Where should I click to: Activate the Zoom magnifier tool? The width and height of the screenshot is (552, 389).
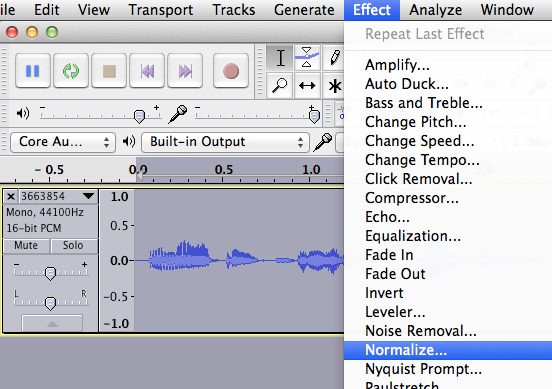(x=280, y=86)
